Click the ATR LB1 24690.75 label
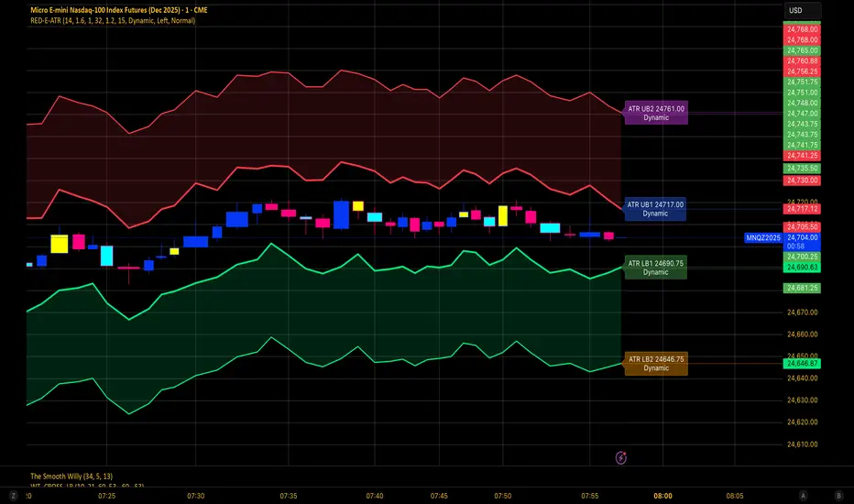Viewport: 854px width, 504px height. tap(656, 268)
